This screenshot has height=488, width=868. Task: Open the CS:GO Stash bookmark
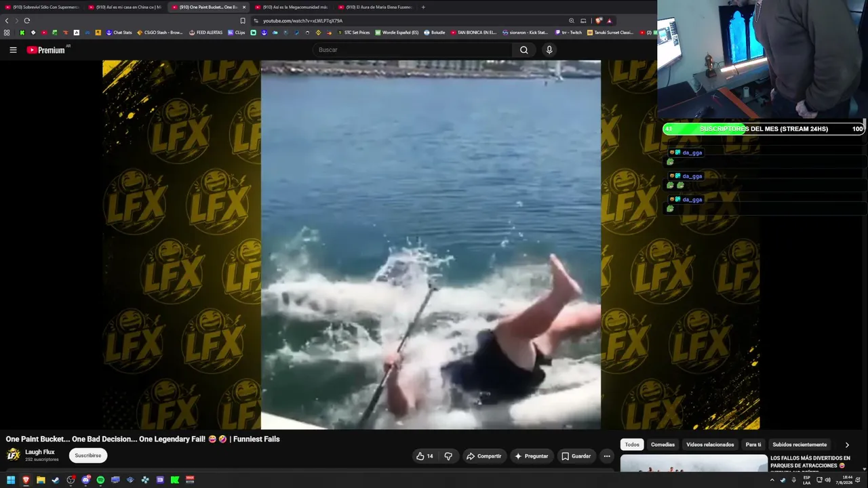coord(160,33)
